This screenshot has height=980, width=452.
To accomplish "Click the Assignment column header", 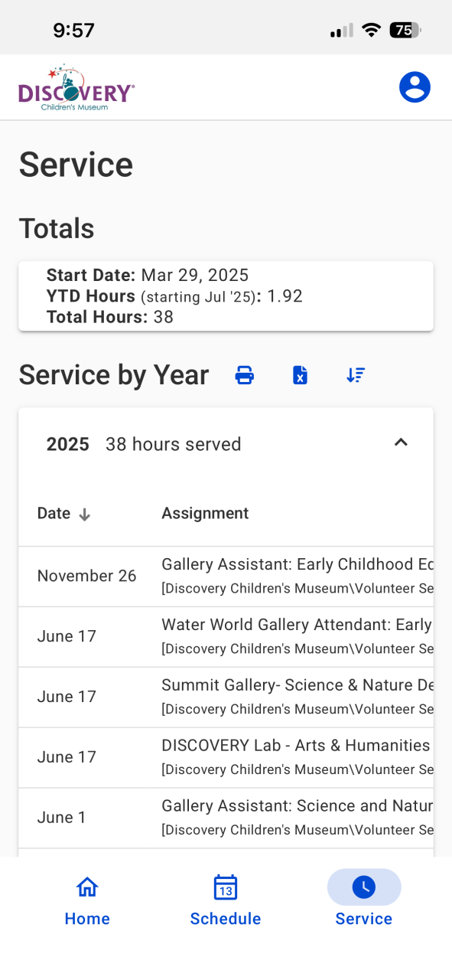I will coord(205,513).
